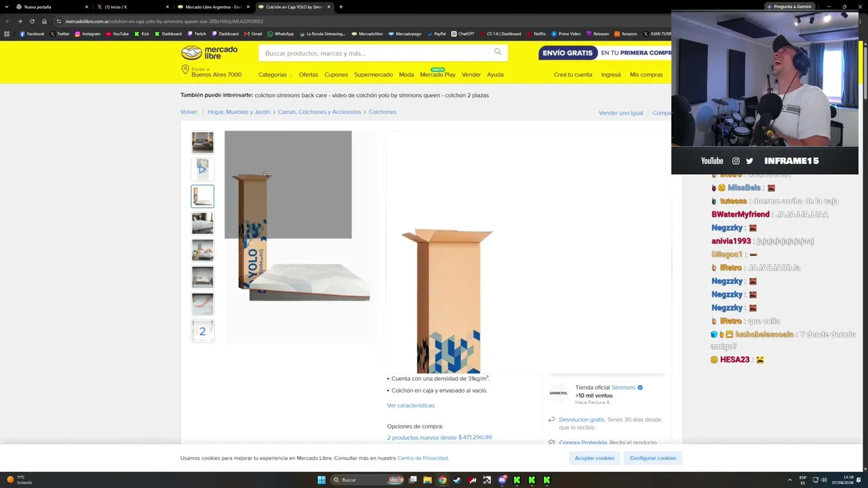This screenshot has height=488, width=868.
Task: Open the Ayuda menu item
Action: click(x=495, y=75)
